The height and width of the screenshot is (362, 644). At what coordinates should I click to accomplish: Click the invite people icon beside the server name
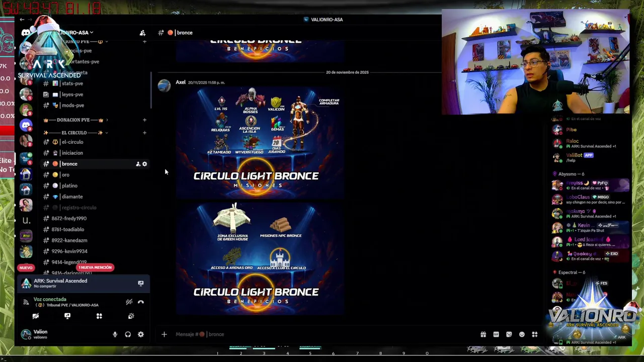[x=142, y=33]
